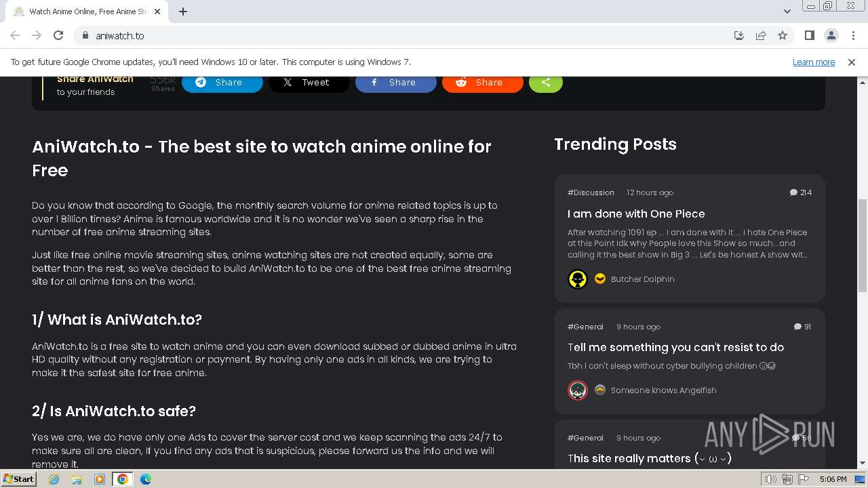Open Chrome three-dot menu
The image size is (868, 488).
tap(852, 35)
